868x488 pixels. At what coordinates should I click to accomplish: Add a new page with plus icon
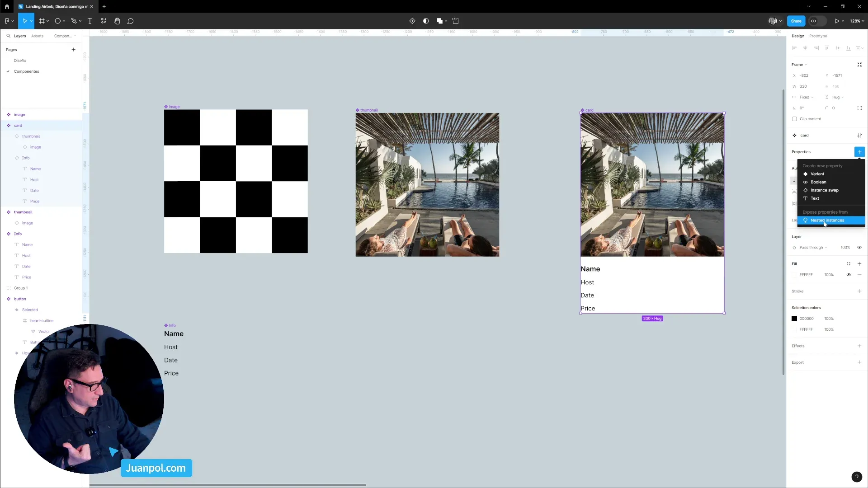click(x=73, y=50)
